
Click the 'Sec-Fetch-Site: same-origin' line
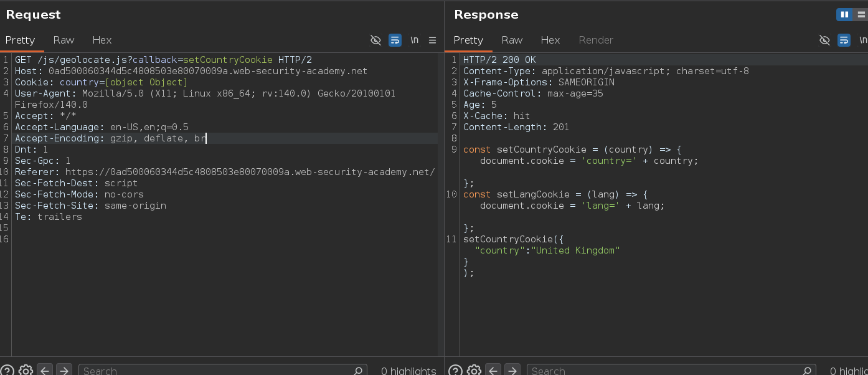(x=90, y=206)
